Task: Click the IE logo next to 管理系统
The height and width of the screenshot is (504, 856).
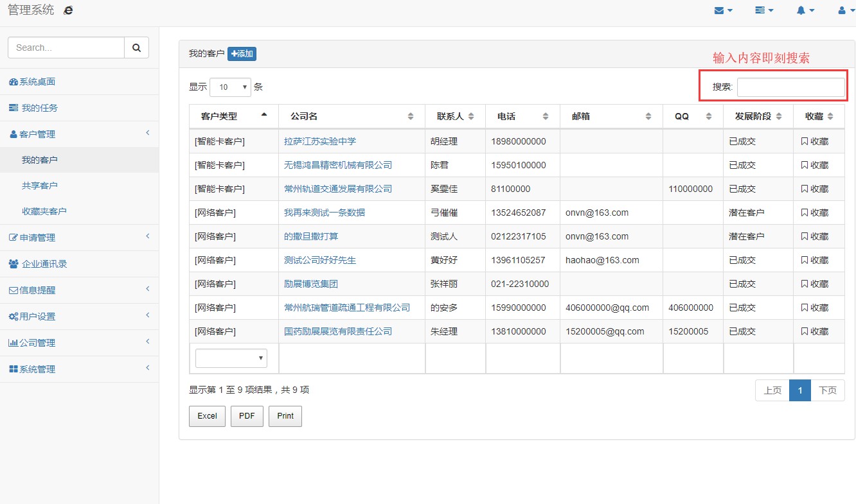Action: point(68,10)
